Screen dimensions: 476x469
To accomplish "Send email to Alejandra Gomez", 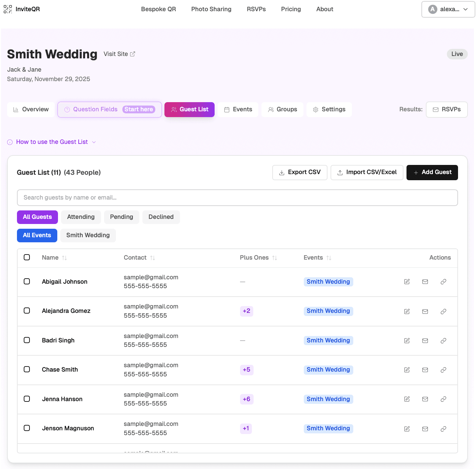I will (425, 311).
